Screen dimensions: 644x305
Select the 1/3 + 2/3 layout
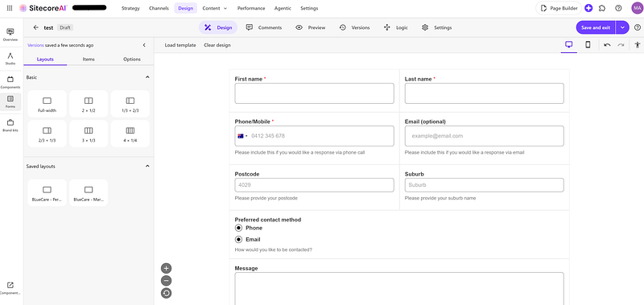[130, 104]
